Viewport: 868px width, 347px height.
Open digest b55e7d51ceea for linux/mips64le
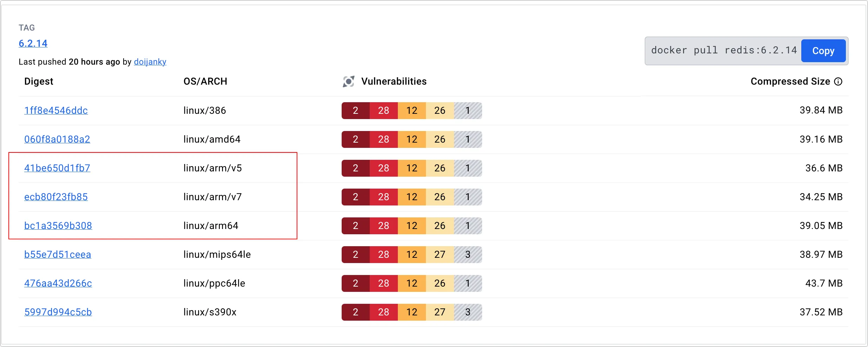58,254
